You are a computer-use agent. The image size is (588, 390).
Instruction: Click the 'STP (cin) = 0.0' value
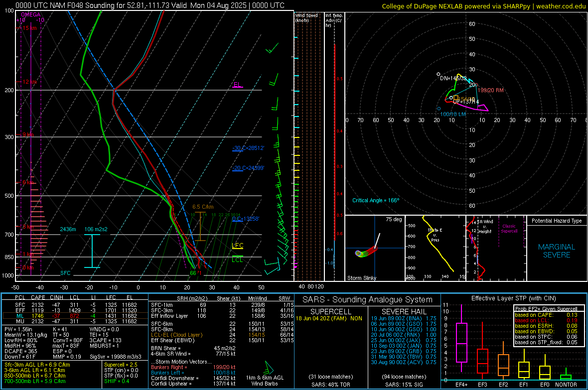(121, 370)
